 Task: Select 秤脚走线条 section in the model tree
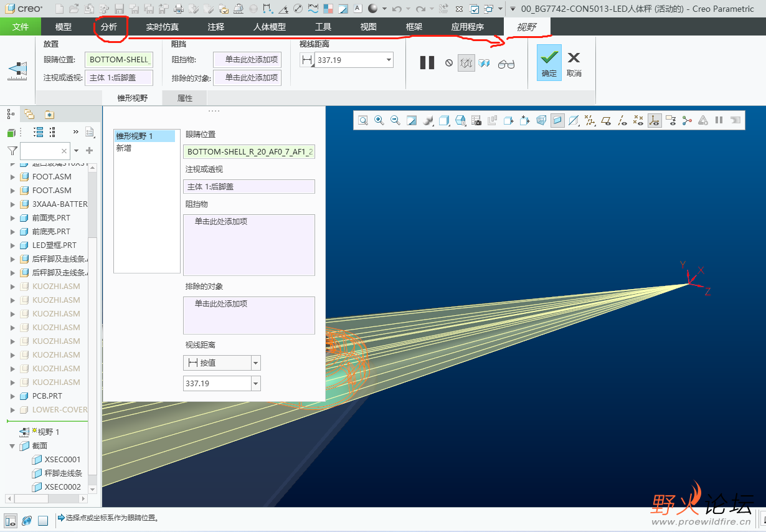[64, 473]
